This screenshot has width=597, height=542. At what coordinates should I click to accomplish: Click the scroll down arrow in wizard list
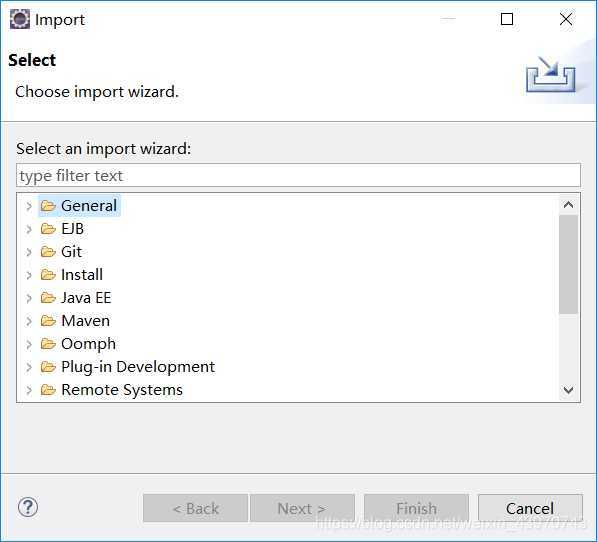(568, 390)
